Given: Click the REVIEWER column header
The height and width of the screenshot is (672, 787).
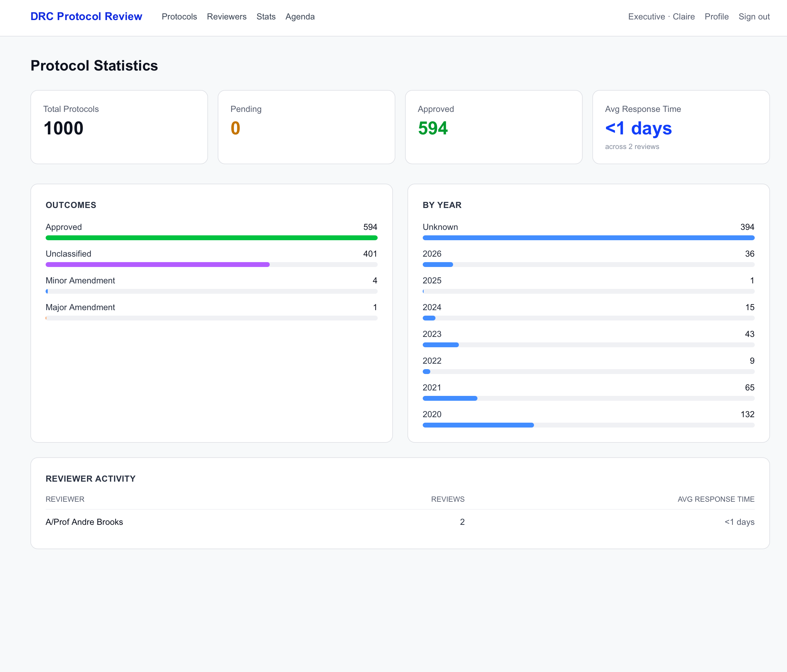Looking at the screenshot, I should click(65, 499).
